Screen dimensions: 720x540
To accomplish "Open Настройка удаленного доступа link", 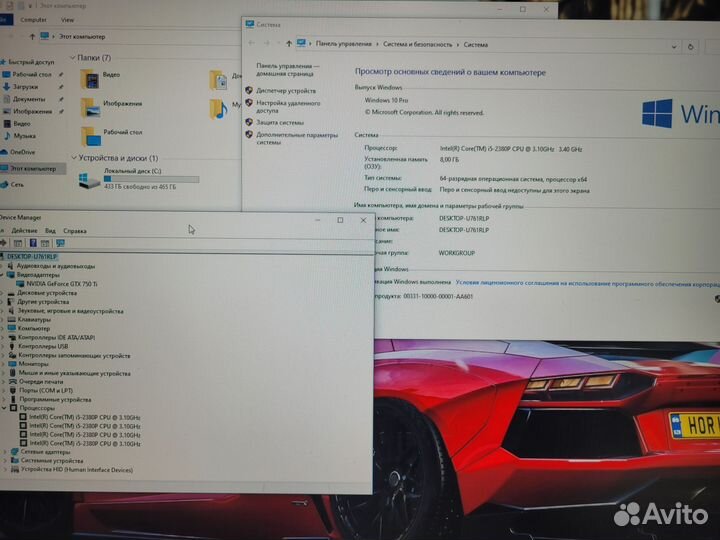I will click(288, 107).
